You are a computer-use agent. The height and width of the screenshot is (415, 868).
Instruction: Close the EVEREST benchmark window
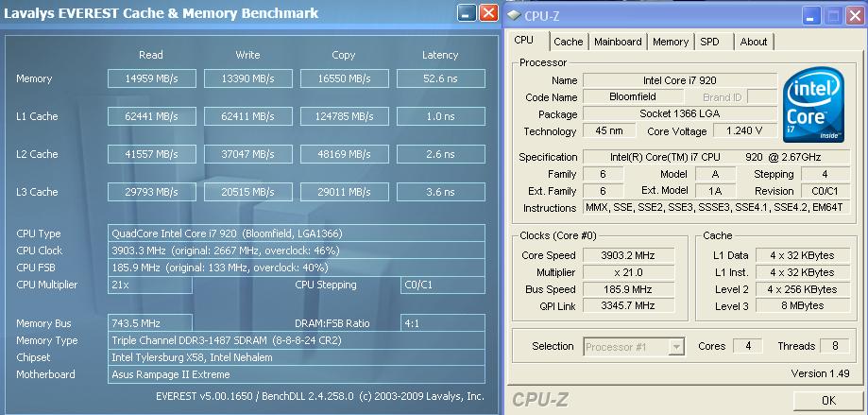(488, 12)
